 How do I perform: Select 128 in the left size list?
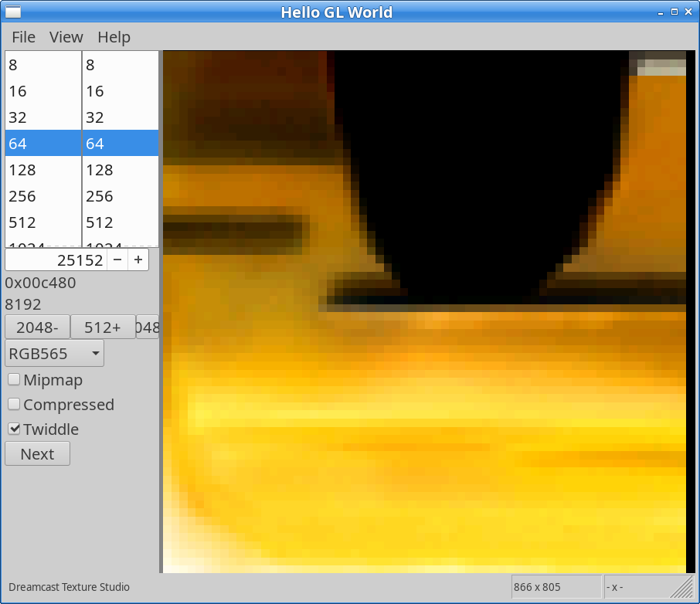pyautogui.click(x=43, y=170)
